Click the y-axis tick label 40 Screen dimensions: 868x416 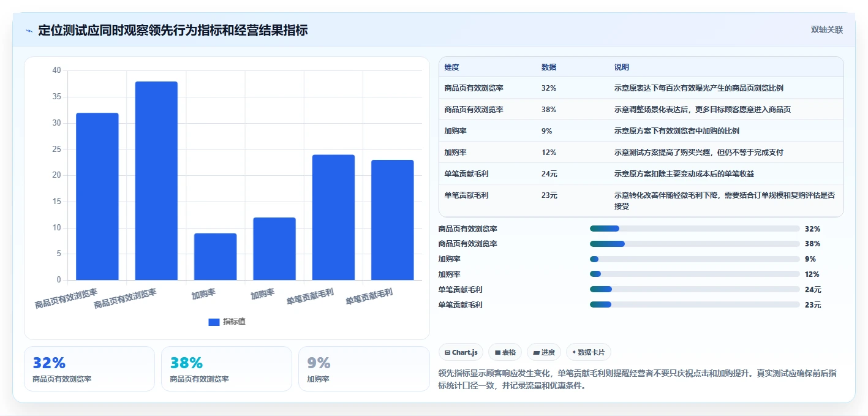[56, 70]
